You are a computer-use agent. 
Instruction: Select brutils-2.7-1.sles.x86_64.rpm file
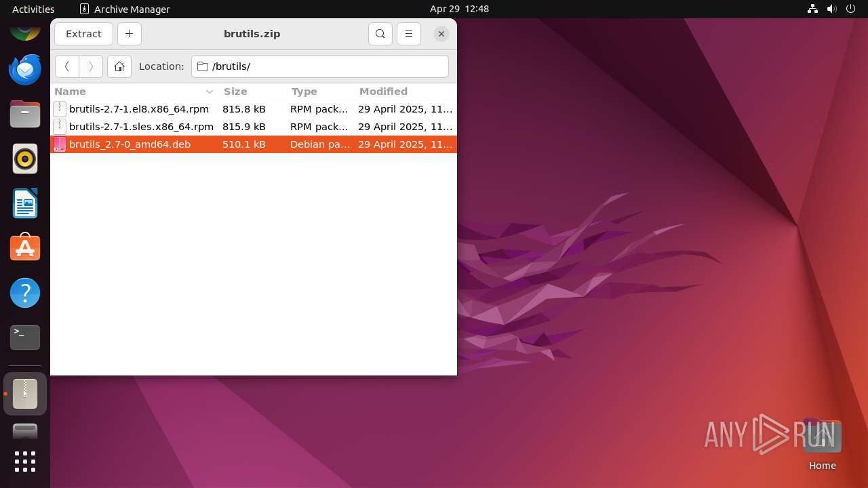pyautogui.click(x=254, y=127)
